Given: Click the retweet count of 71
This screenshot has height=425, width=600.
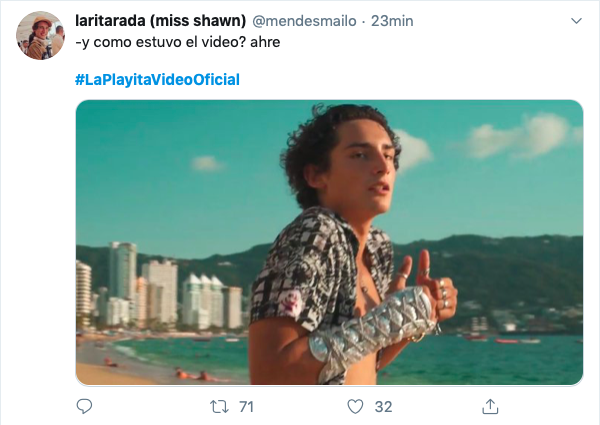Looking at the screenshot, I should pos(246,407).
